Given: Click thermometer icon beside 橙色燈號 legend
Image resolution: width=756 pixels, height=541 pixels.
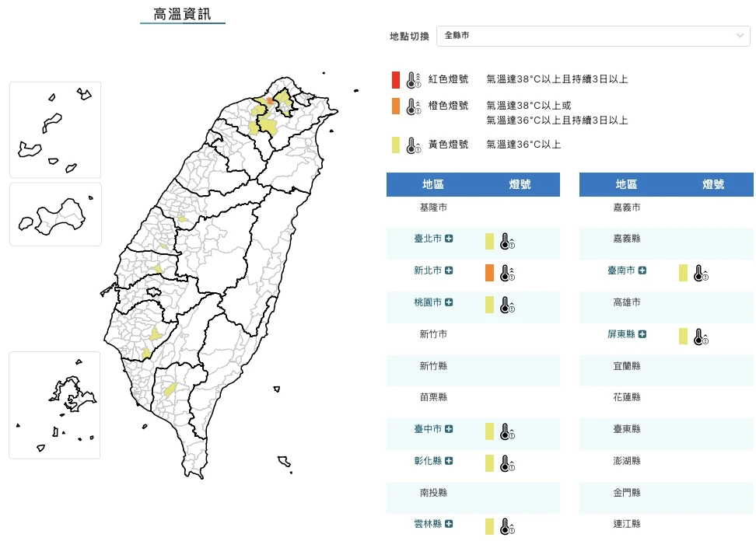Looking at the screenshot, I should [414, 106].
